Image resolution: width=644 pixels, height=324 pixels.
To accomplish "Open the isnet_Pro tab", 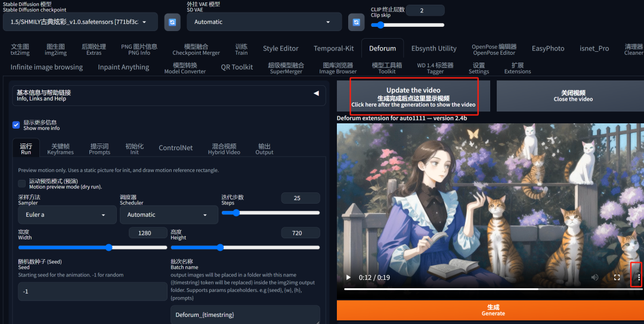I will [595, 48].
